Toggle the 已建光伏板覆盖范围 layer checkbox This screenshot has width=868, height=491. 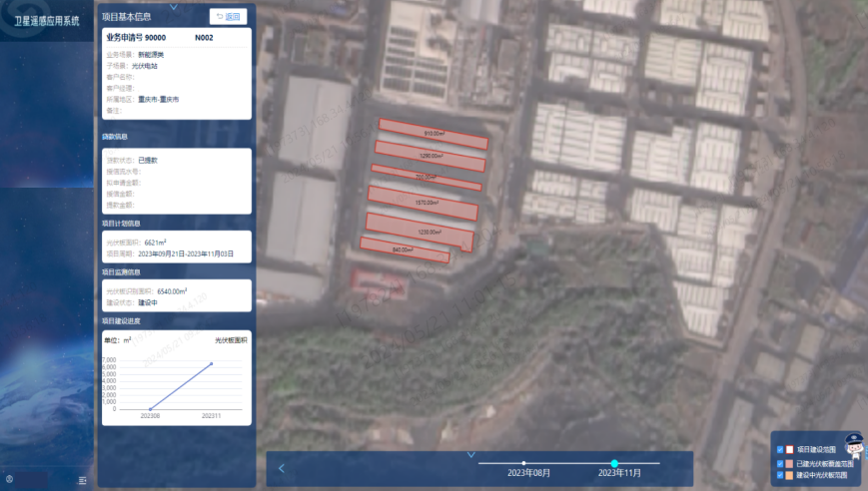click(780, 463)
